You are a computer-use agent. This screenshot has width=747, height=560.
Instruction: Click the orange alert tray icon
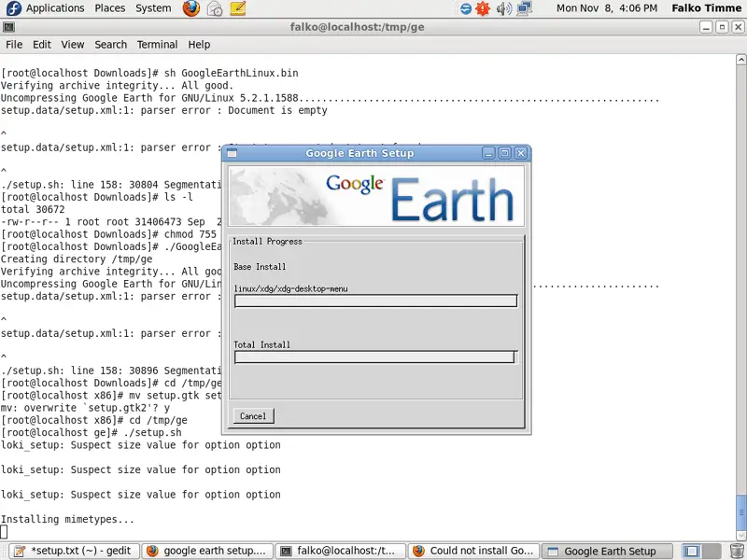[x=483, y=8]
